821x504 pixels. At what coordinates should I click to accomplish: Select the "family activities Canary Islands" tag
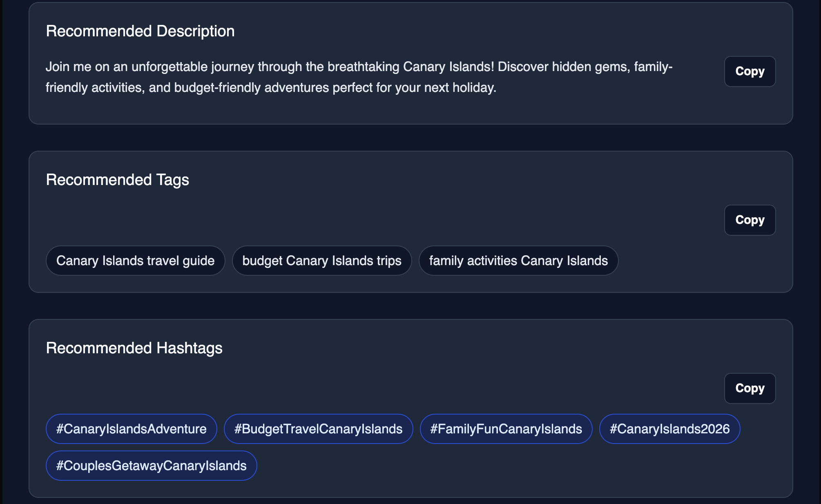[x=518, y=261]
